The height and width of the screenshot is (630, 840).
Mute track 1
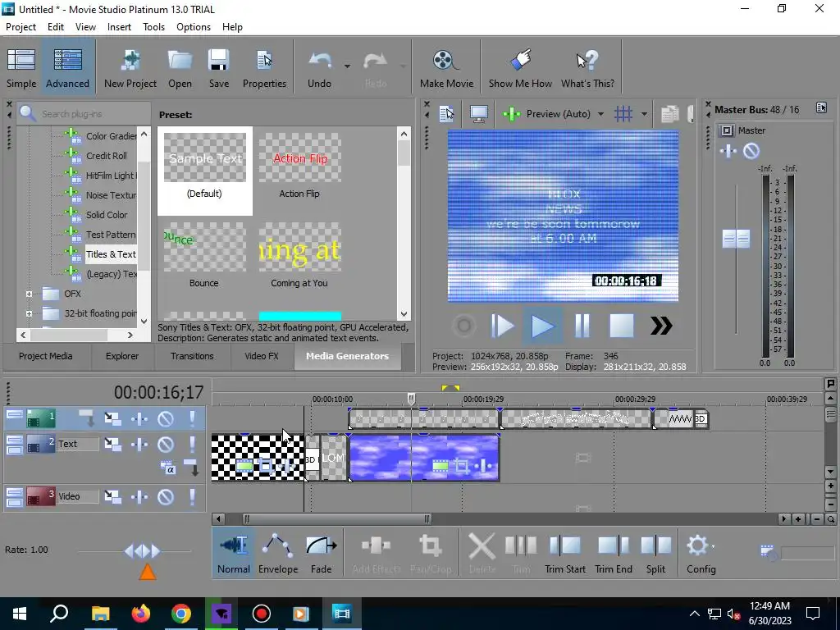click(166, 418)
